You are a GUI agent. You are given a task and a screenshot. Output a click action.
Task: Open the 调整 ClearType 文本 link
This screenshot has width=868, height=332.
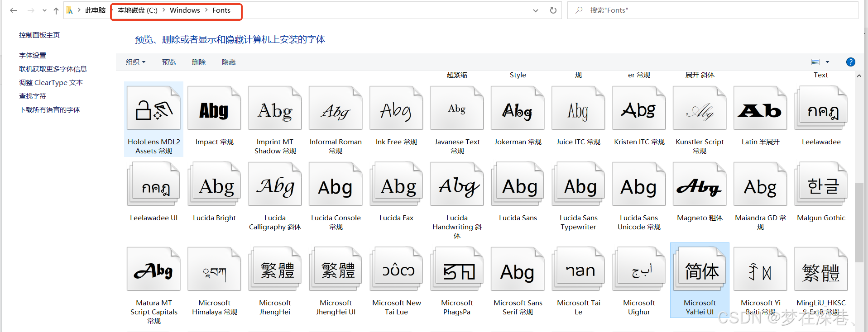pos(51,82)
